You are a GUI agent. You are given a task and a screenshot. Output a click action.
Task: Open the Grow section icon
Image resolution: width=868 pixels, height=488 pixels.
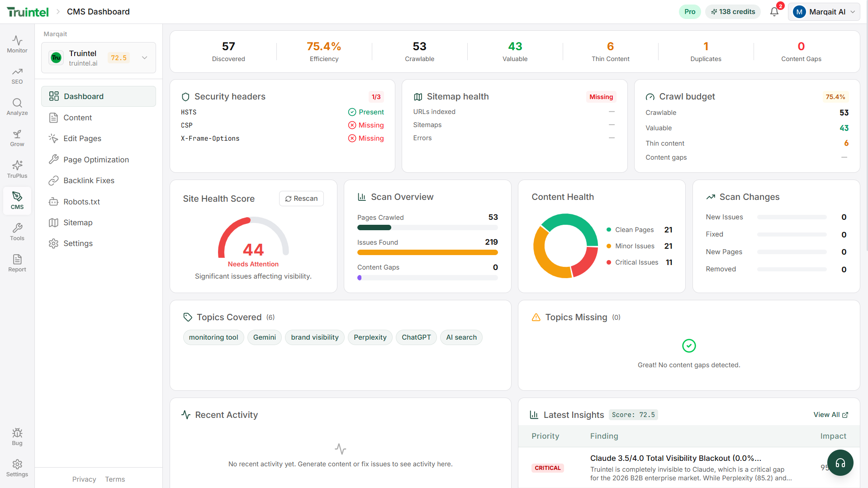pyautogui.click(x=17, y=138)
